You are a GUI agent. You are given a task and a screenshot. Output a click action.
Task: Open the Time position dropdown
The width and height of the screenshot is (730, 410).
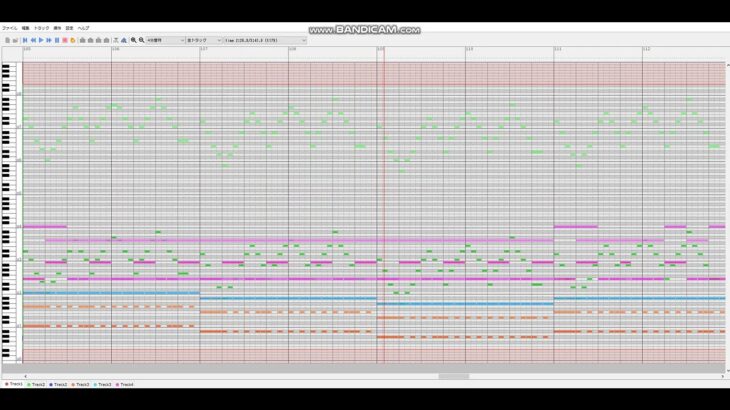(x=265, y=40)
